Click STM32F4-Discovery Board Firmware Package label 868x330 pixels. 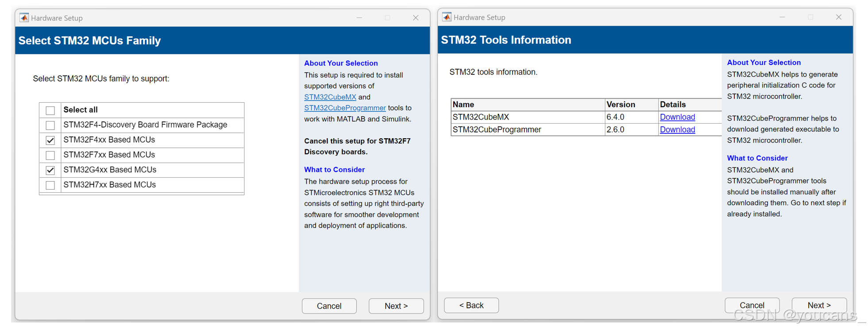click(145, 125)
